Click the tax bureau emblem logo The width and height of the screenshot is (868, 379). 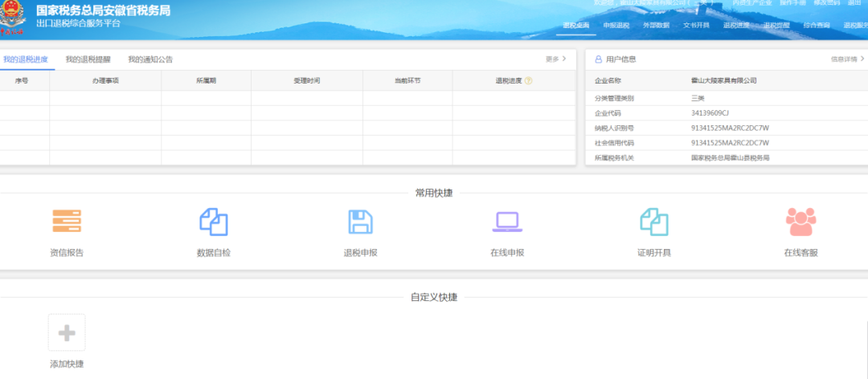point(14,18)
